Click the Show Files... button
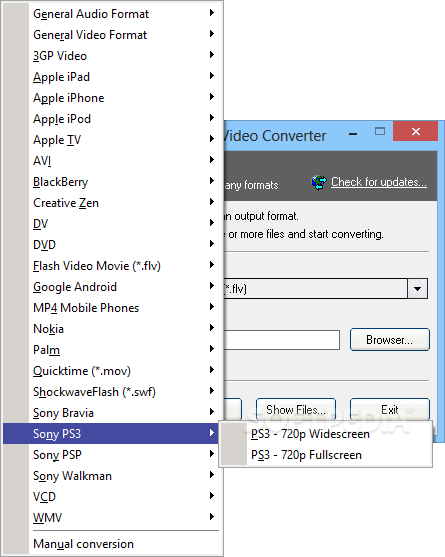The height and width of the screenshot is (557, 445). point(296,410)
